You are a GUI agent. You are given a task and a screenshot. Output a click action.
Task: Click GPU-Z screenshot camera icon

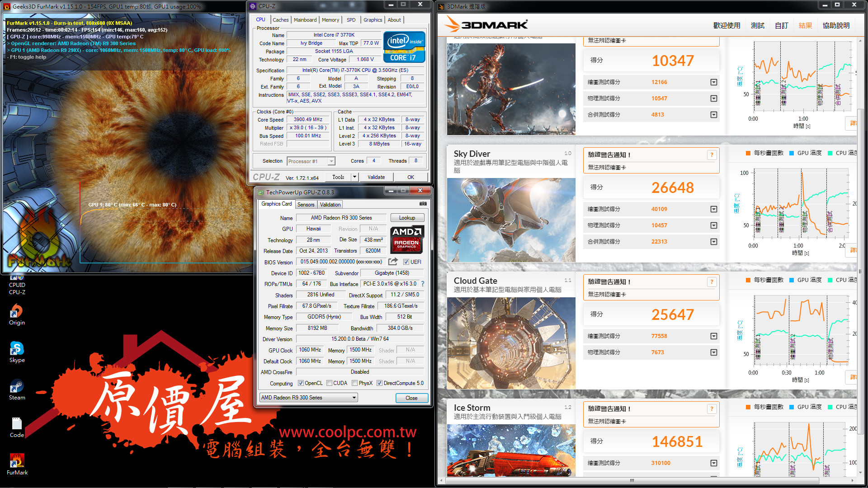[x=423, y=204]
